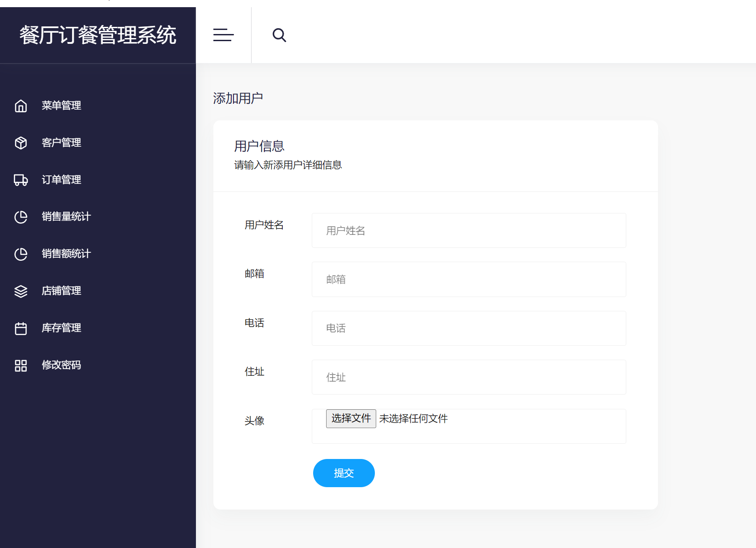Screen dimensions: 756x548
Task: Click the 用户信息 card title
Action: tap(259, 146)
